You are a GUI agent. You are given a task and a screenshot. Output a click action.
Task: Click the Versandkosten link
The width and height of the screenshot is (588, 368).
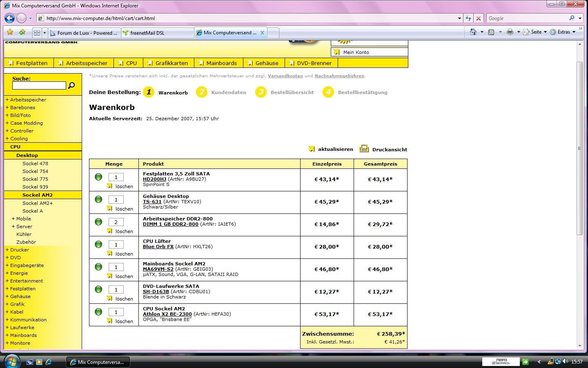coord(285,76)
